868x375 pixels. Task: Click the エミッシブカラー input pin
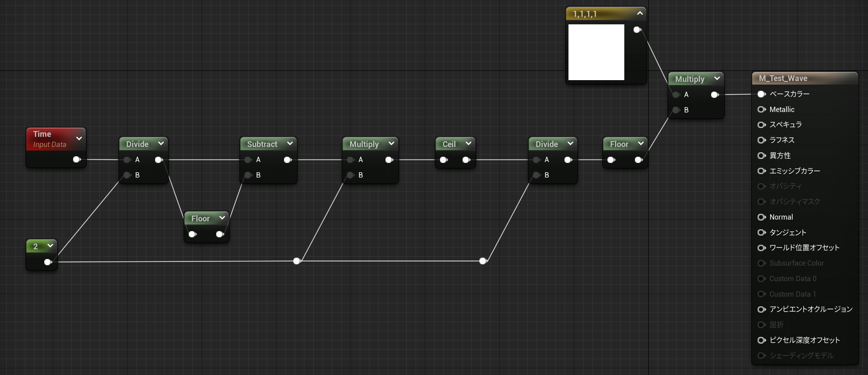click(762, 171)
